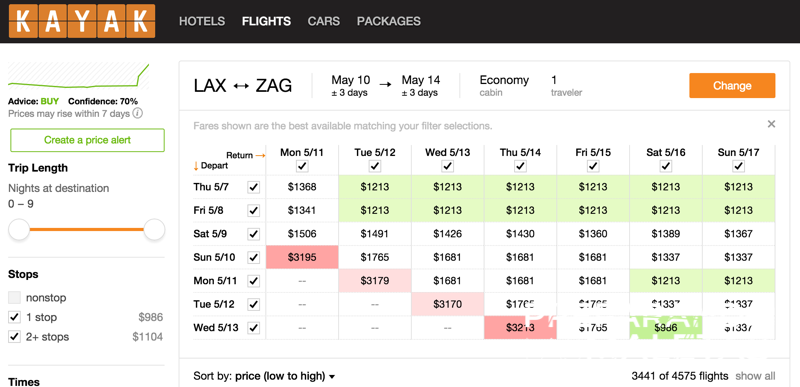
Task: Uncheck the Tue 5/12 return column checkbox
Action: (375, 166)
